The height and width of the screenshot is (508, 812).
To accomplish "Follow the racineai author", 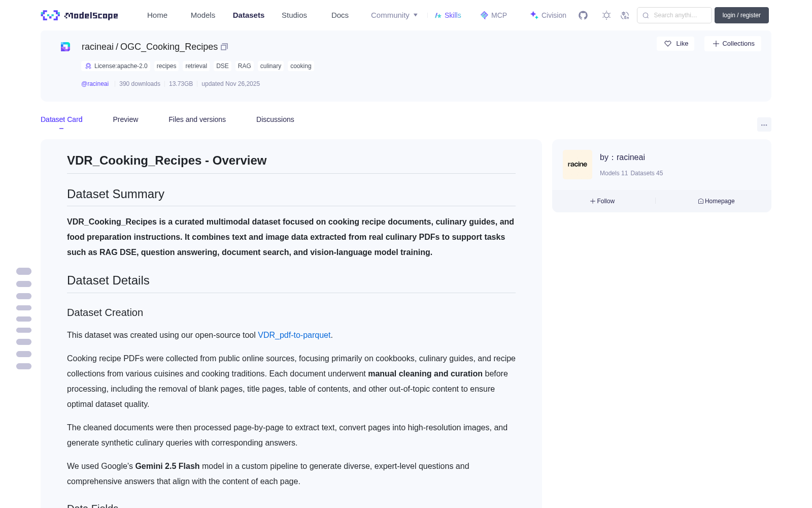I will click(x=602, y=201).
